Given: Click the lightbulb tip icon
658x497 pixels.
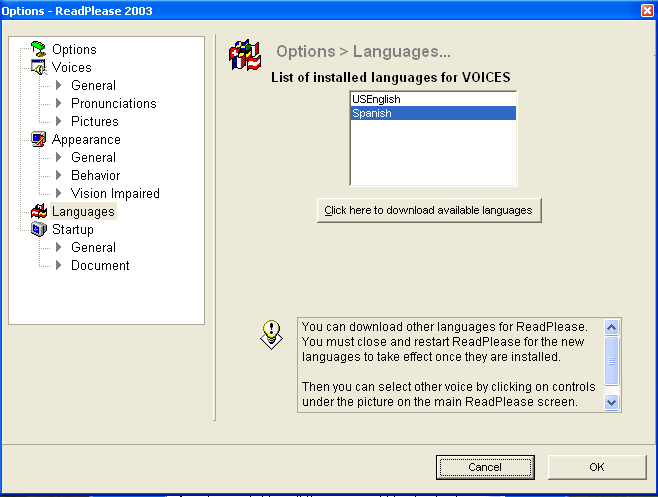Looking at the screenshot, I should (272, 335).
